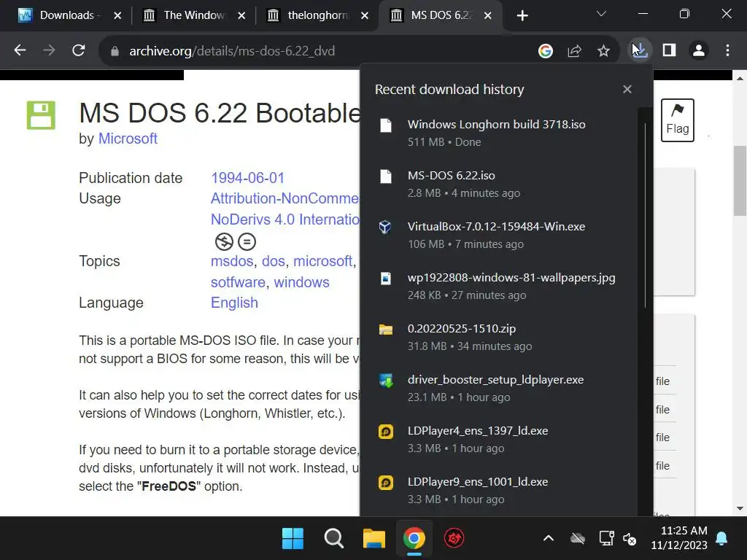Open the msdos topic link
The height and width of the screenshot is (560, 747).
[x=232, y=261]
